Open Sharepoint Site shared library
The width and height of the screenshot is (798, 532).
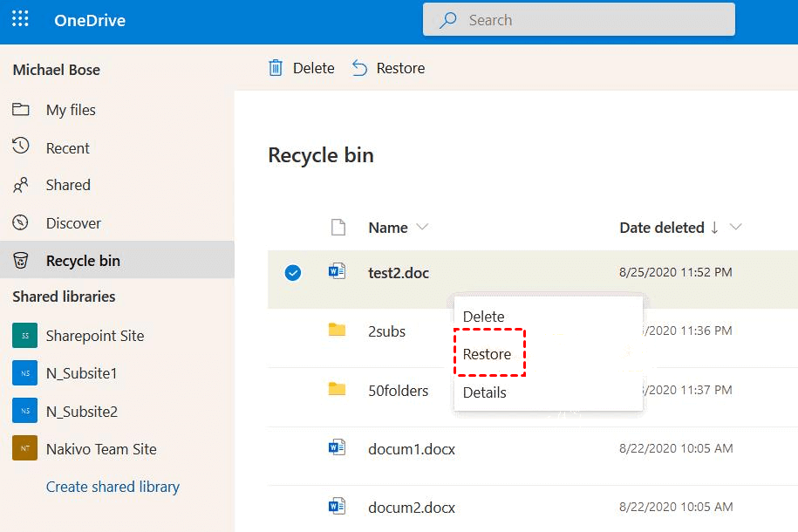(95, 336)
